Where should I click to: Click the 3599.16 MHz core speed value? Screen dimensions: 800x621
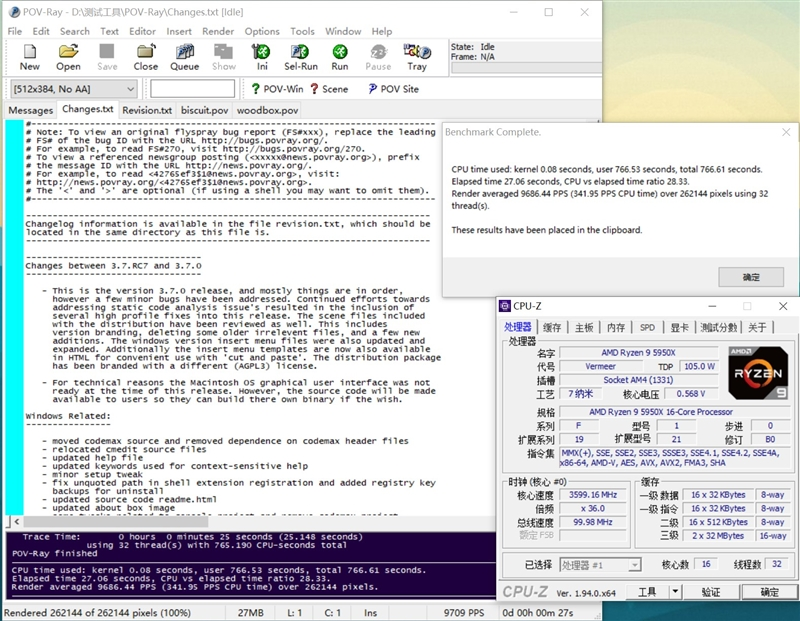[x=593, y=494]
